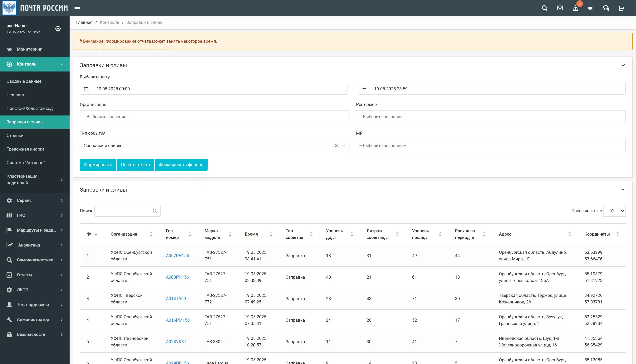Viewport: 636px width, 364px height.
Task: Click the magnifier in table search box
Action: (x=155, y=211)
